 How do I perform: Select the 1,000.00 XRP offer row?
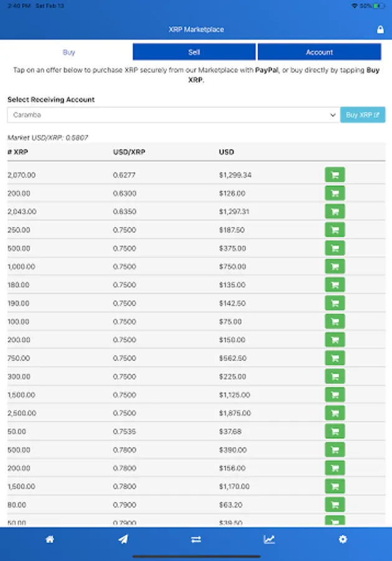point(196,267)
